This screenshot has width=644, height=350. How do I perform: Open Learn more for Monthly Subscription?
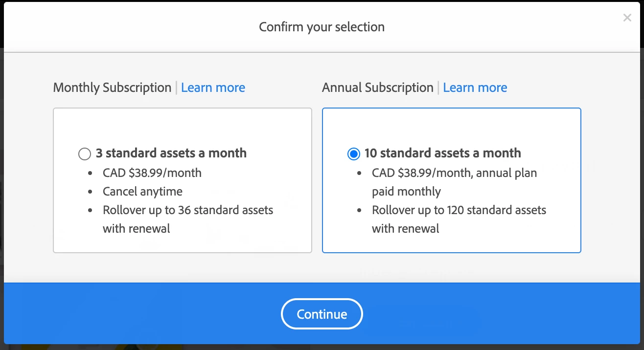click(213, 87)
